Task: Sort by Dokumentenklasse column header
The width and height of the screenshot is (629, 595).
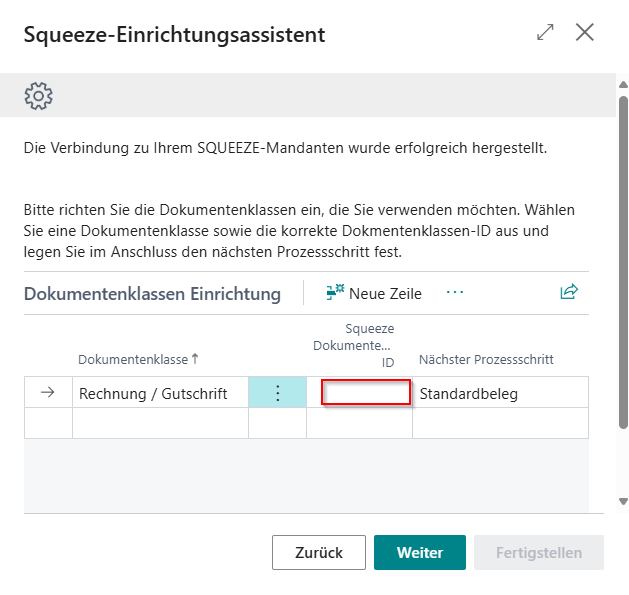Action: 138,359
